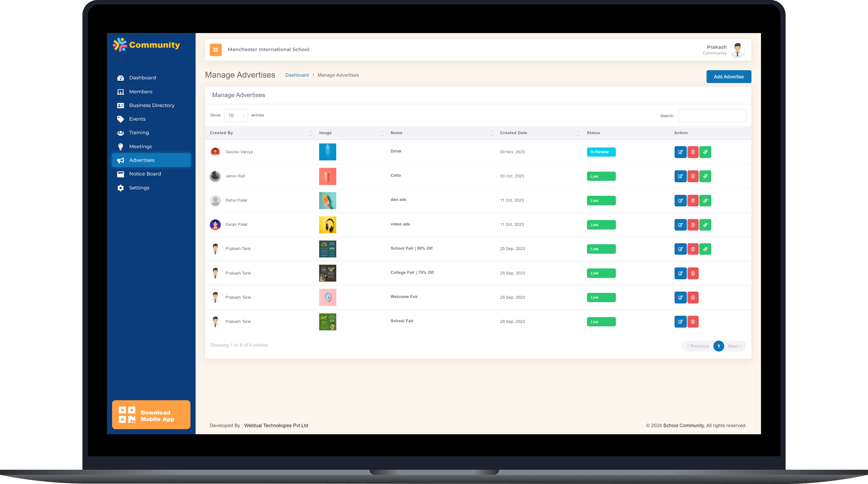Click the Community logo
The height and width of the screenshot is (484, 868).
[x=146, y=45]
